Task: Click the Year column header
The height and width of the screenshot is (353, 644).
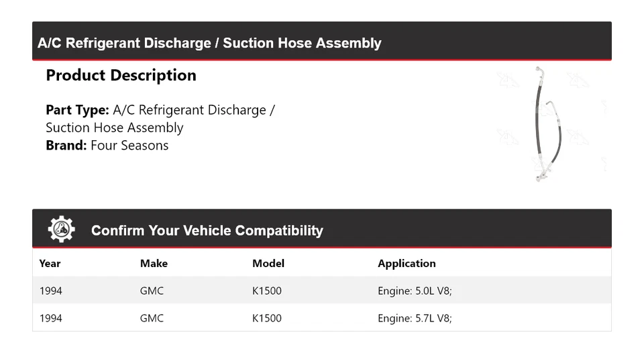Action: (x=50, y=263)
